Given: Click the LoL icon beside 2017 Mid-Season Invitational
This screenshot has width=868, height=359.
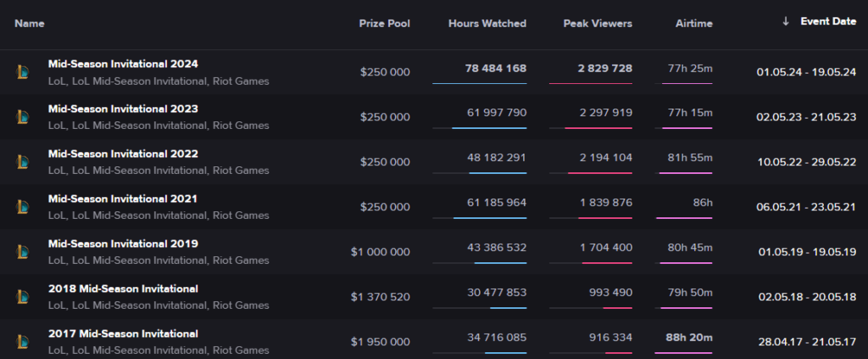Looking at the screenshot, I should tap(23, 342).
